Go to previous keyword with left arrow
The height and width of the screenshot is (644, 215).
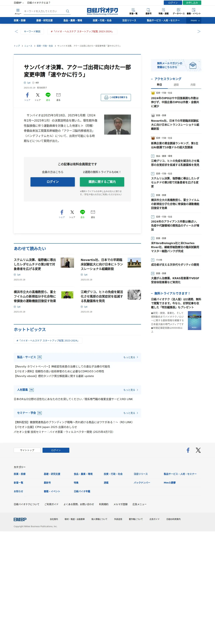pos(16,31)
